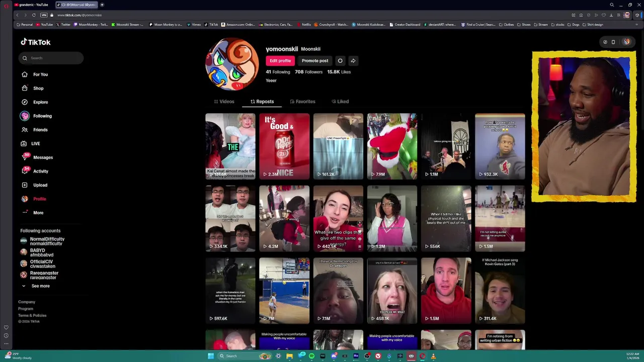Open OfficialCIV following account
This screenshot has height=362, width=644.
pos(38,264)
